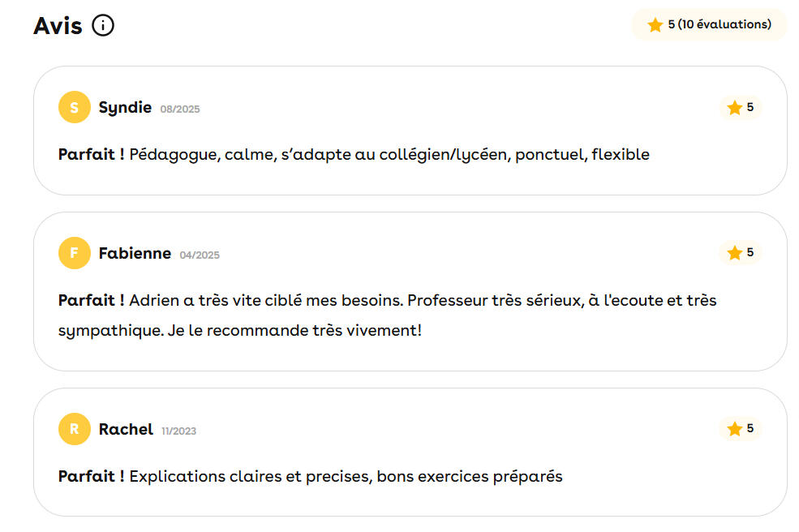This screenshot has width=799, height=532.
Task: Click reviewer name Syndie
Action: click(x=125, y=107)
